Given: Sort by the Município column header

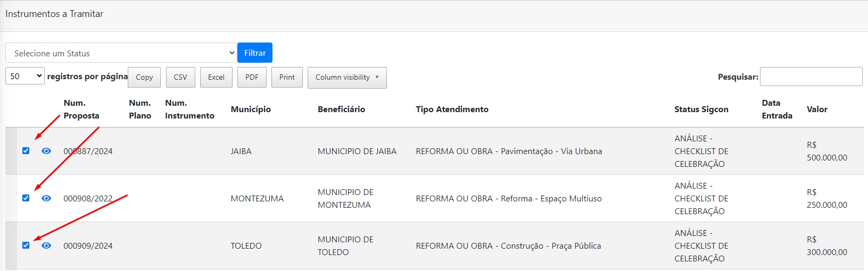Looking at the screenshot, I should click(x=251, y=109).
